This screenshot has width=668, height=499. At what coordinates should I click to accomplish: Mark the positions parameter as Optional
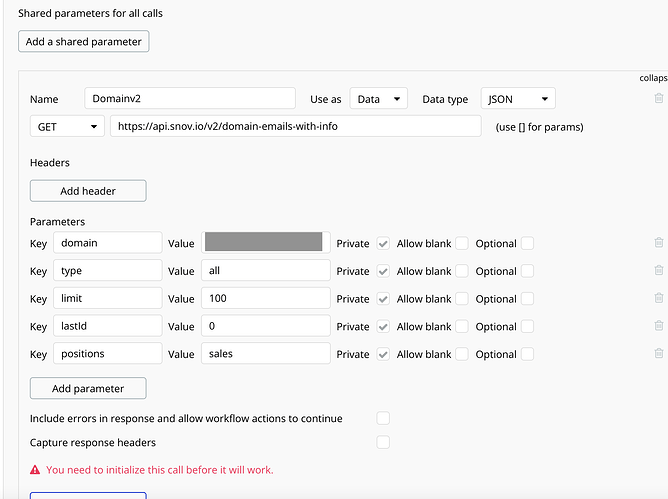click(x=527, y=354)
